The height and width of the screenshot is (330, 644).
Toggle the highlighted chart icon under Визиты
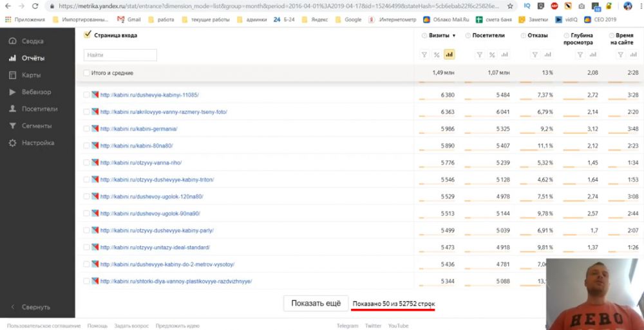coord(449,55)
